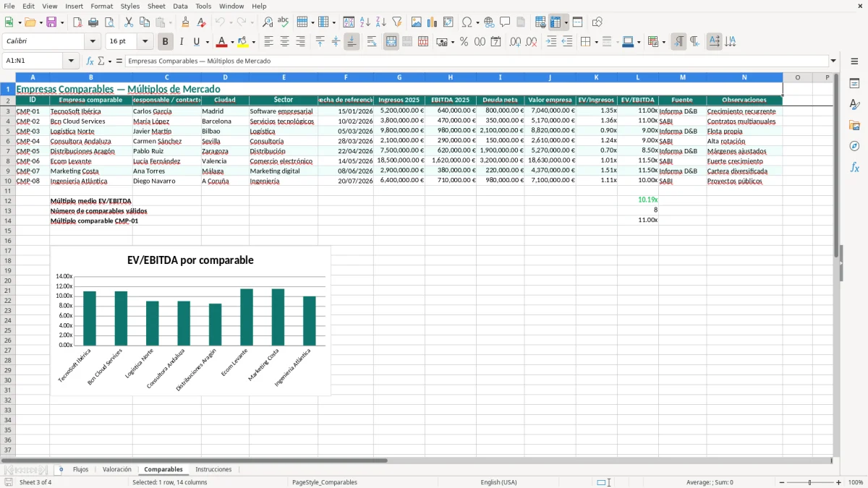Toggle print preview
This screenshot has height=488, width=868.
[x=109, y=22]
